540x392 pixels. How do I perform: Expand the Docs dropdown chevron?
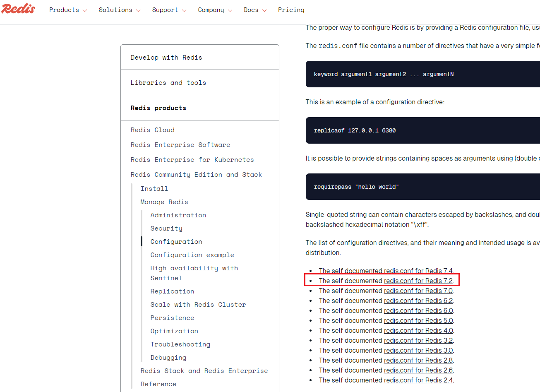264,10
